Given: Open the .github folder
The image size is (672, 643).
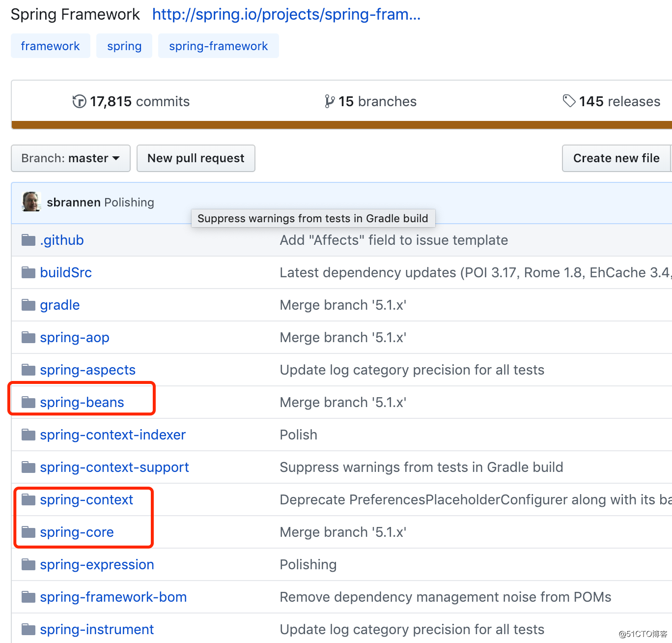Looking at the screenshot, I should [x=62, y=240].
